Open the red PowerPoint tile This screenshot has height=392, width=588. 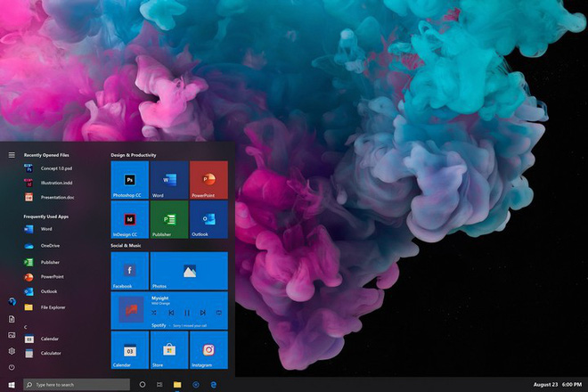click(208, 180)
